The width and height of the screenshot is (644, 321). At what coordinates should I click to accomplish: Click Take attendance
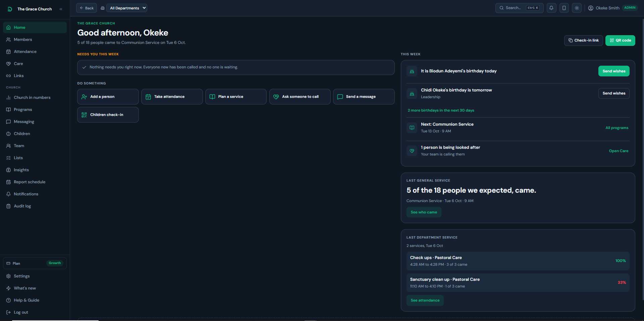coord(172,97)
